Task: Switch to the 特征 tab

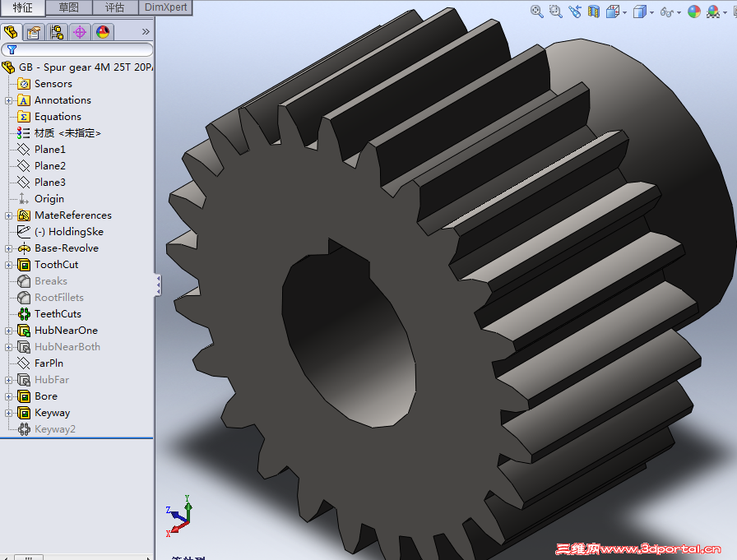Action: (22, 7)
